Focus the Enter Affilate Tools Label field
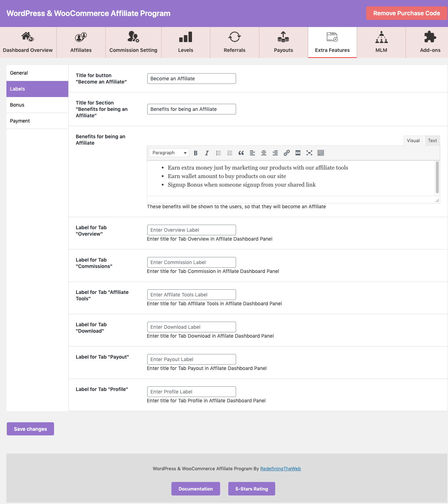 [192, 295]
